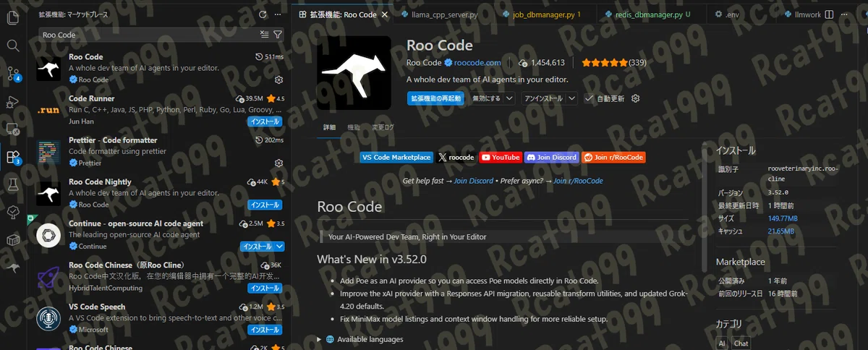Screen dimensions: 868x350
Task: Click the Roo Code kangaroo logo in details
Action: click(x=354, y=72)
